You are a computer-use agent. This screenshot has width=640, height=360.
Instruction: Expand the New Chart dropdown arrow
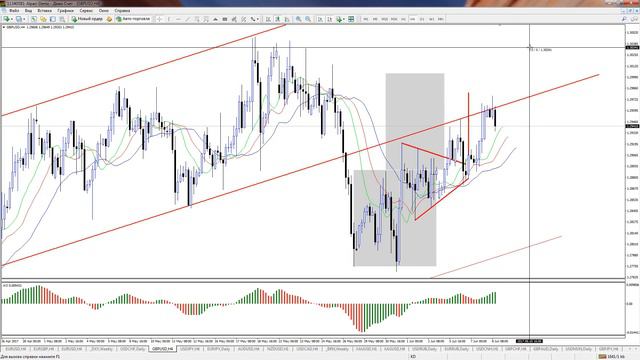12,19
